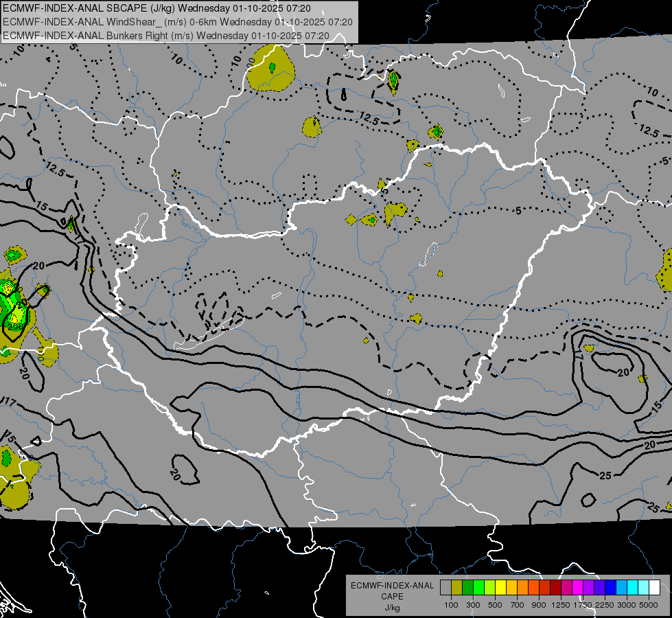Image resolution: width=672 pixels, height=618 pixels.
Task: Click the 7 contour label in the east
Action: click(577, 357)
